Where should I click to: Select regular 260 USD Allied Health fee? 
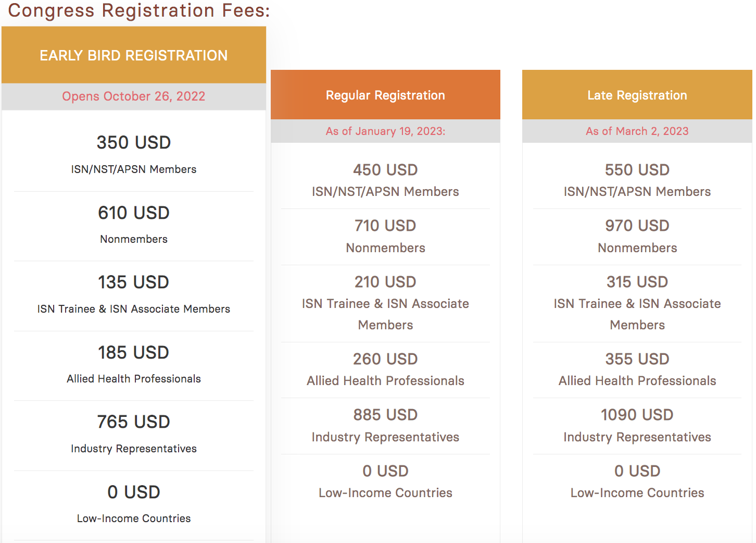click(x=385, y=359)
